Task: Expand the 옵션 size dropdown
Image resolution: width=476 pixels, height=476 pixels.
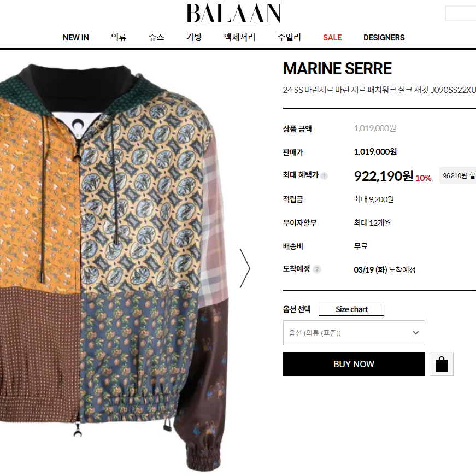Action: [354, 333]
